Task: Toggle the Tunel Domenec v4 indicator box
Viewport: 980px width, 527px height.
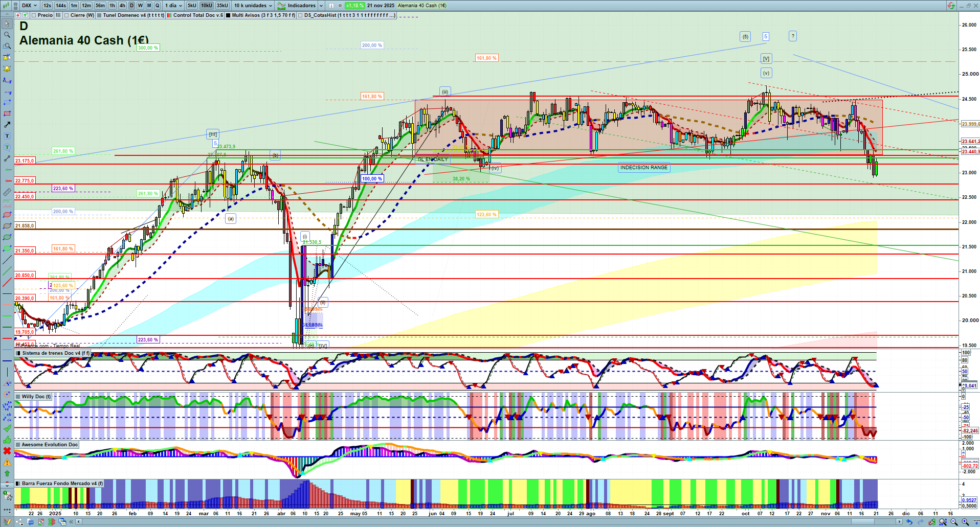Action: pos(99,15)
